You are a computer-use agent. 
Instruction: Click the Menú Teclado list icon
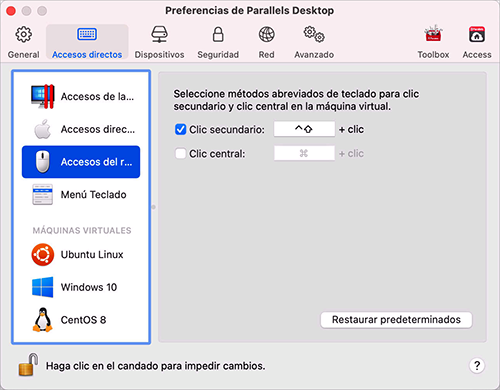coord(42,194)
